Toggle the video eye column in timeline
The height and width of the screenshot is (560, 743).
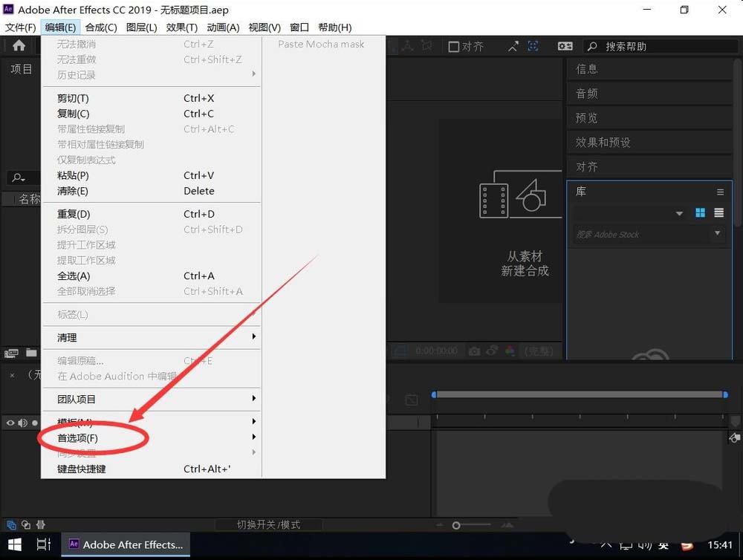click(x=10, y=423)
